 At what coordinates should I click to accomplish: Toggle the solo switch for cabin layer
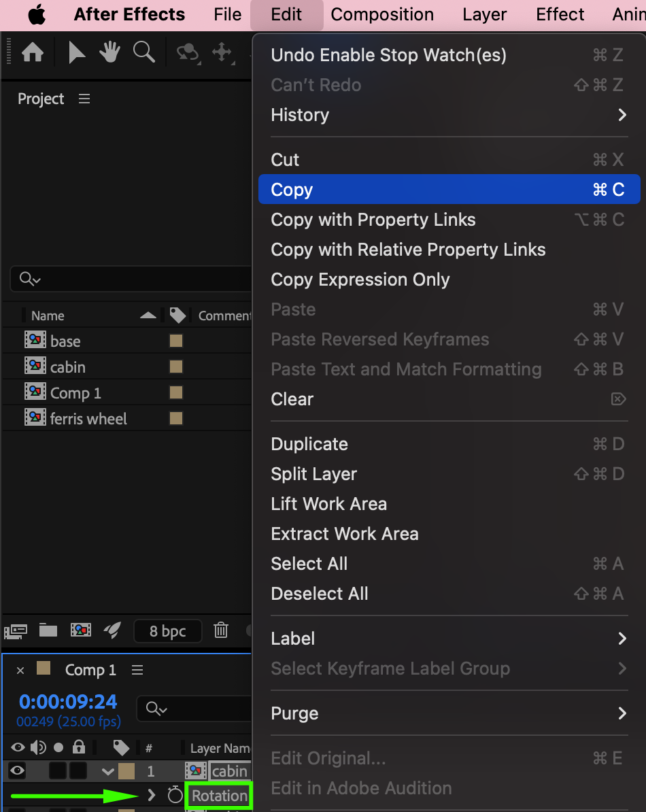click(57, 771)
